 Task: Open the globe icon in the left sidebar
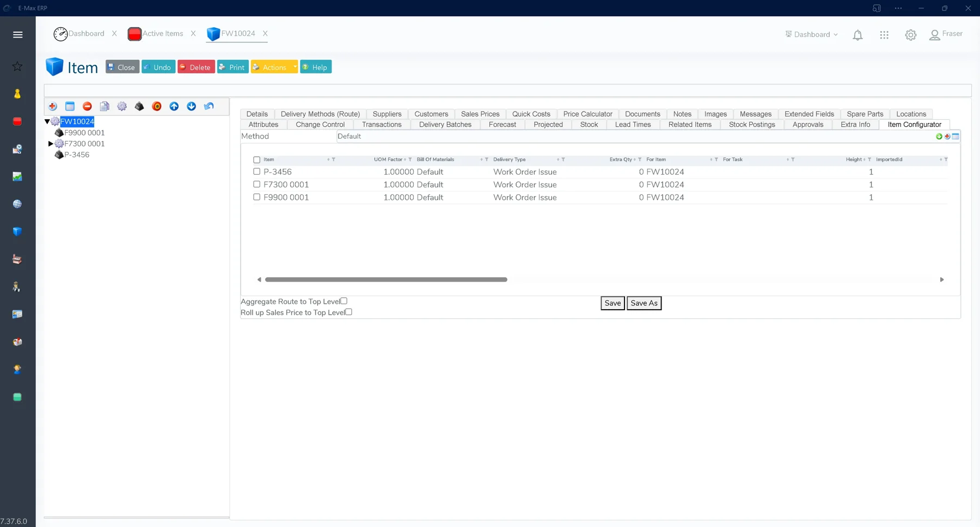pyautogui.click(x=17, y=204)
